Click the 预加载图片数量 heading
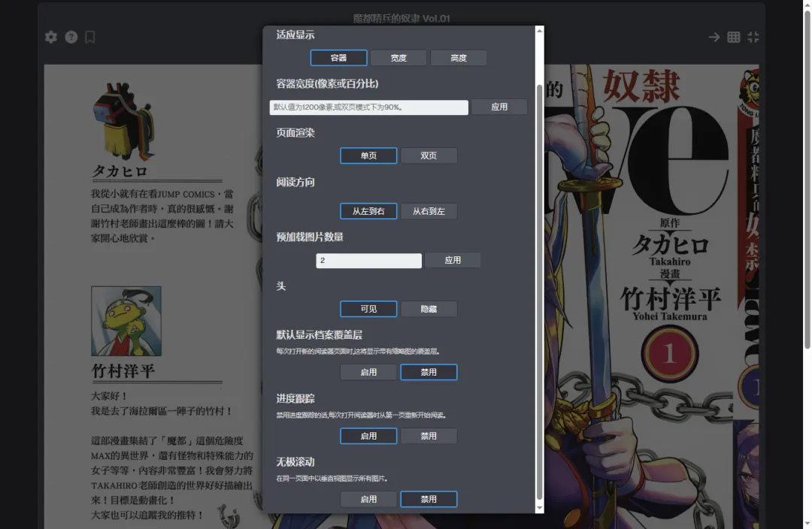Screen dimensions: 812x529 (310, 237)
